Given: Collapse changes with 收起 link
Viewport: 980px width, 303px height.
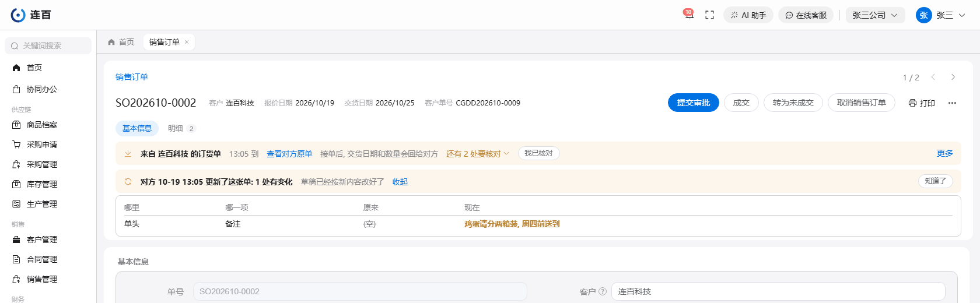Looking at the screenshot, I should tap(400, 182).
